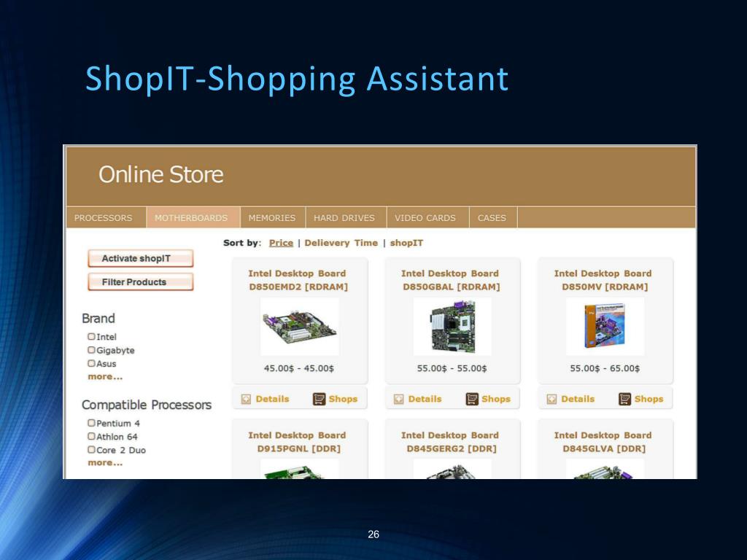Click the D850MV boxed board image

tap(605, 327)
